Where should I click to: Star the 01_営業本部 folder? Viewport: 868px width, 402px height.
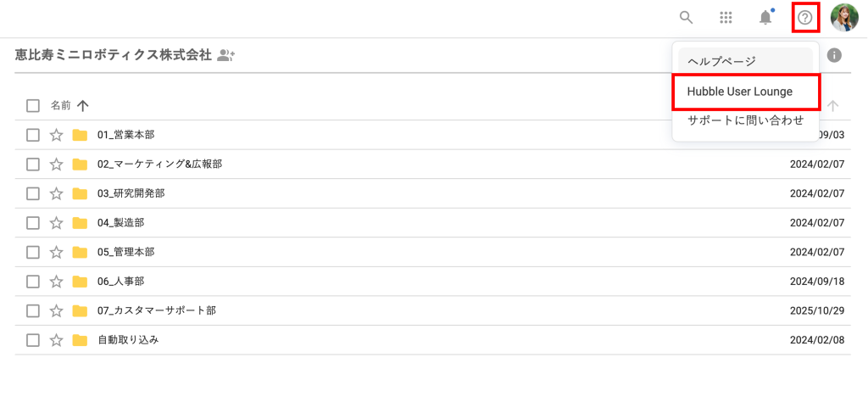point(57,135)
